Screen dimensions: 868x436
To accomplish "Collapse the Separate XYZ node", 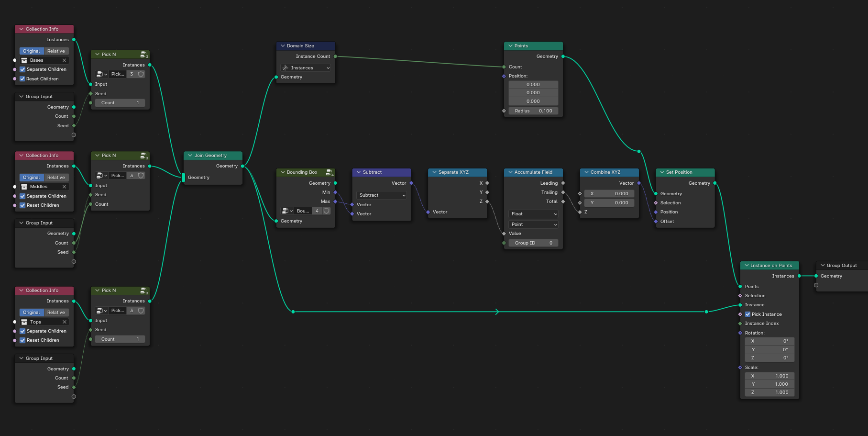I will pyautogui.click(x=434, y=172).
